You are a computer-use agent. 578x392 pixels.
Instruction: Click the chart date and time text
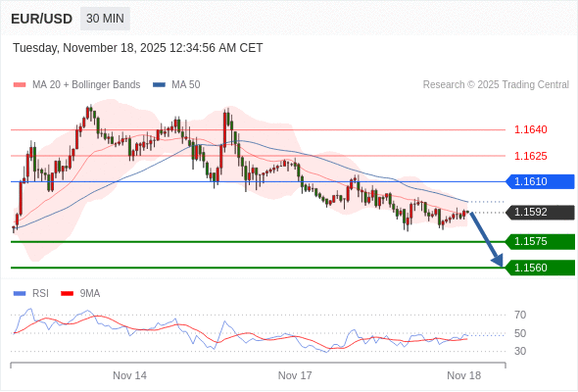(x=138, y=48)
